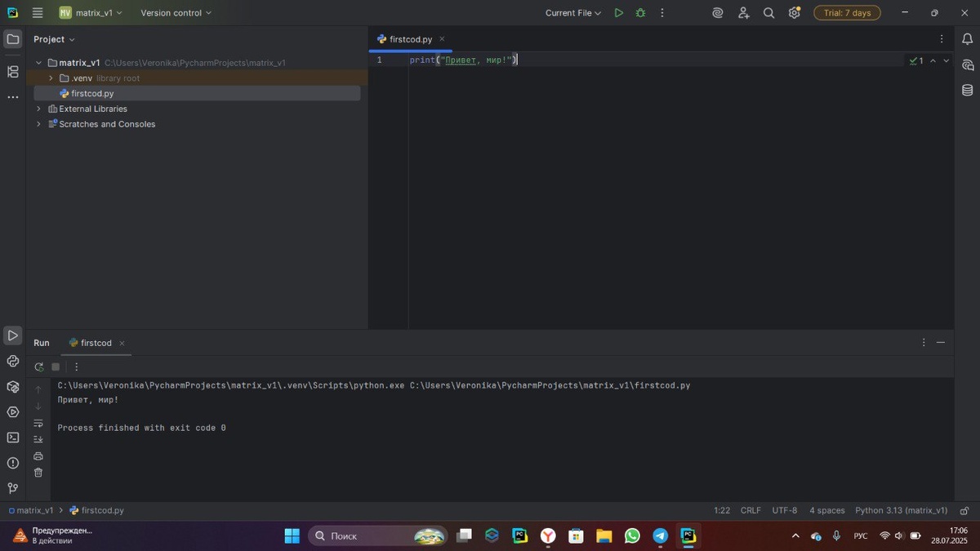Open Search Everywhere magnifier
Image resolution: width=980 pixels, height=551 pixels.
point(768,13)
